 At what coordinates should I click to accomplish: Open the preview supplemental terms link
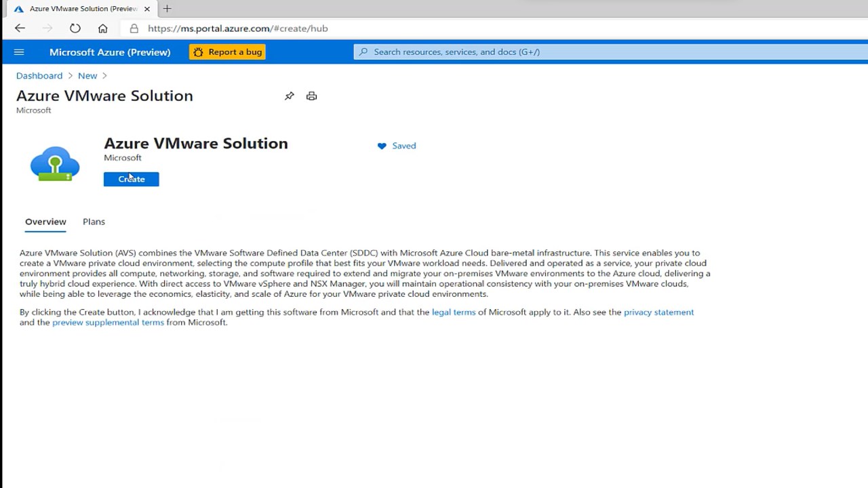108,322
